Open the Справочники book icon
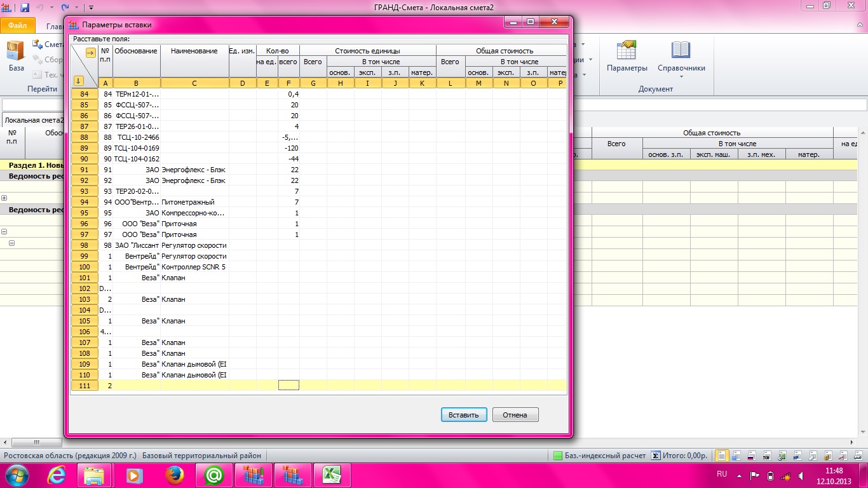This screenshot has height=488, width=868. click(681, 51)
